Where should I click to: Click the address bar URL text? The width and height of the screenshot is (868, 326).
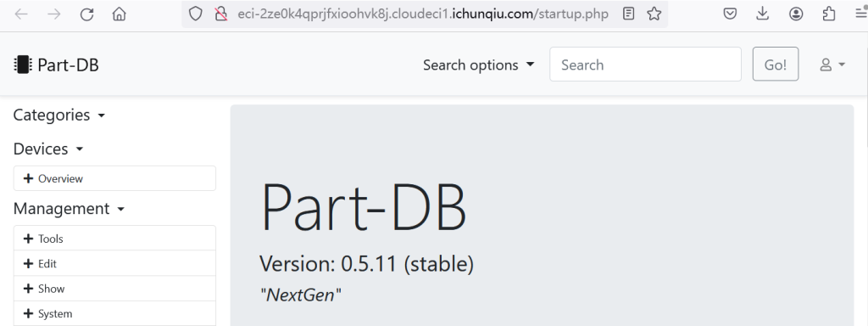click(423, 14)
